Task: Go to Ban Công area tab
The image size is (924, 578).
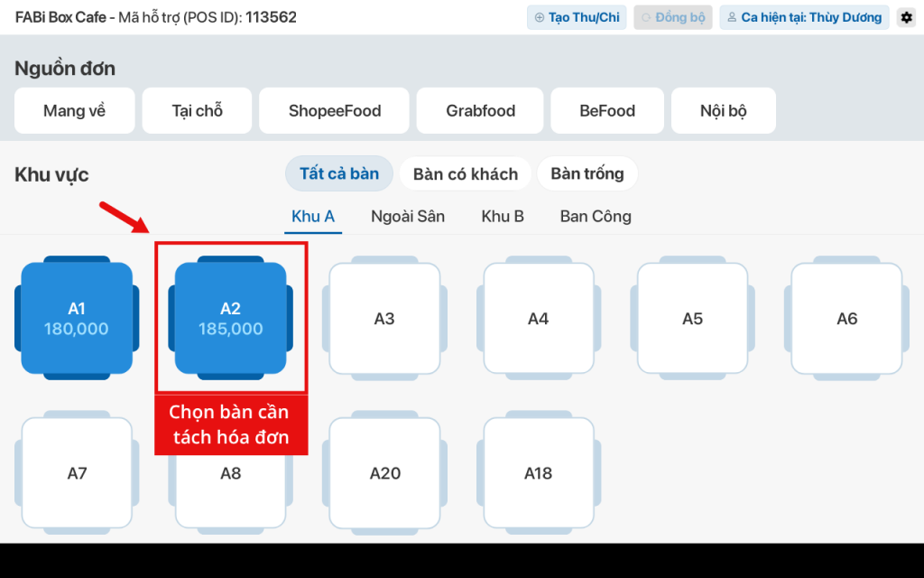Action: pyautogui.click(x=596, y=217)
